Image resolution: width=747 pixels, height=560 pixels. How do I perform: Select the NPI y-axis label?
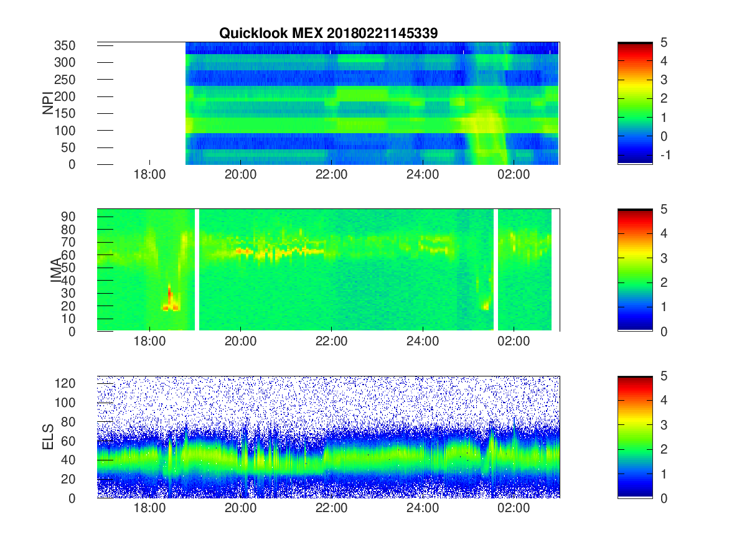47,103
